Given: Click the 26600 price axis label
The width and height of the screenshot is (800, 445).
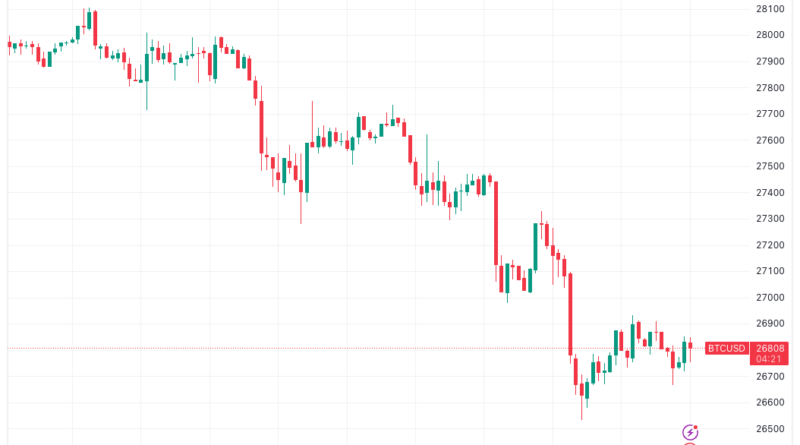Looking at the screenshot, I should 772,403.
